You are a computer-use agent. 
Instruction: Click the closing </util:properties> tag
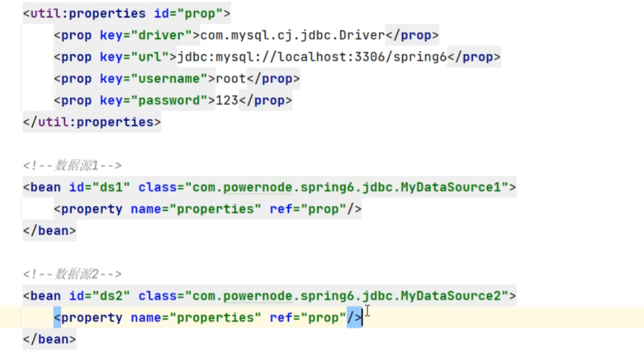pos(92,122)
